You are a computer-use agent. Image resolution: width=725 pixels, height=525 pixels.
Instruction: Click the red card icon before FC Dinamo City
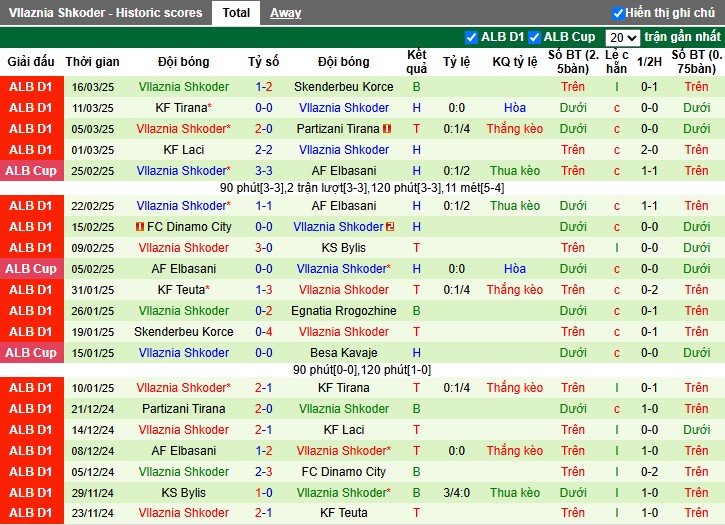[140, 227]
